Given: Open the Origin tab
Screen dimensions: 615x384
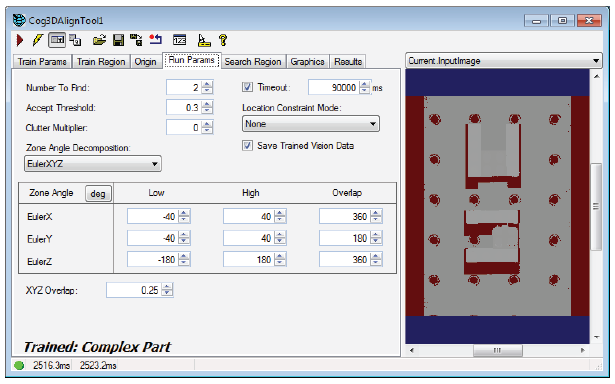Looking at the screenshot, I should pyautogui.click(x=146, y=62).
